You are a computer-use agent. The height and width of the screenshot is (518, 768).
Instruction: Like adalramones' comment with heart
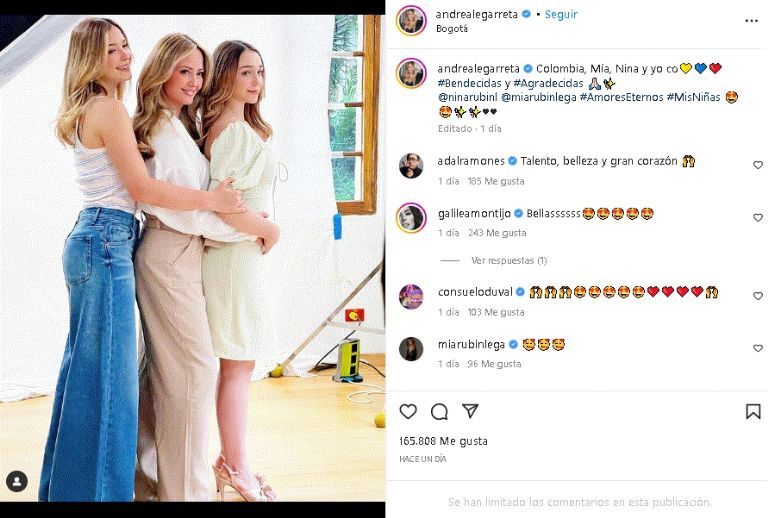point(757,165)
